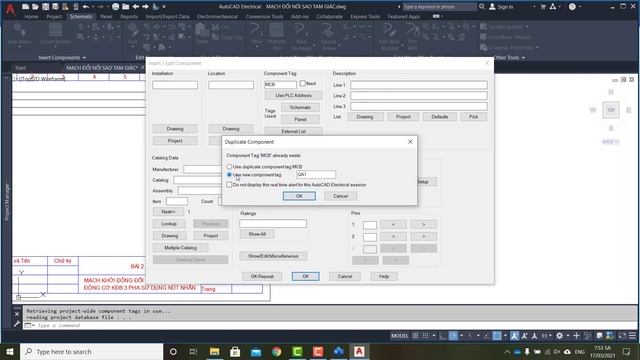640x360 pixels.
Task: Click the Next drawing right-arrow icon
Action: pyautogui.click(x=145, y=7)
